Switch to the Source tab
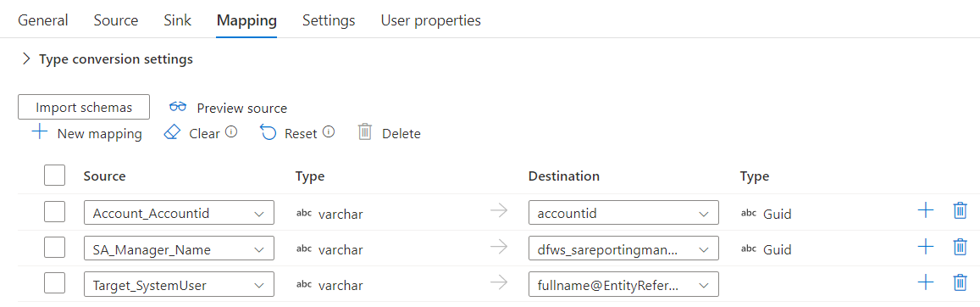 [x=116, y=20]
